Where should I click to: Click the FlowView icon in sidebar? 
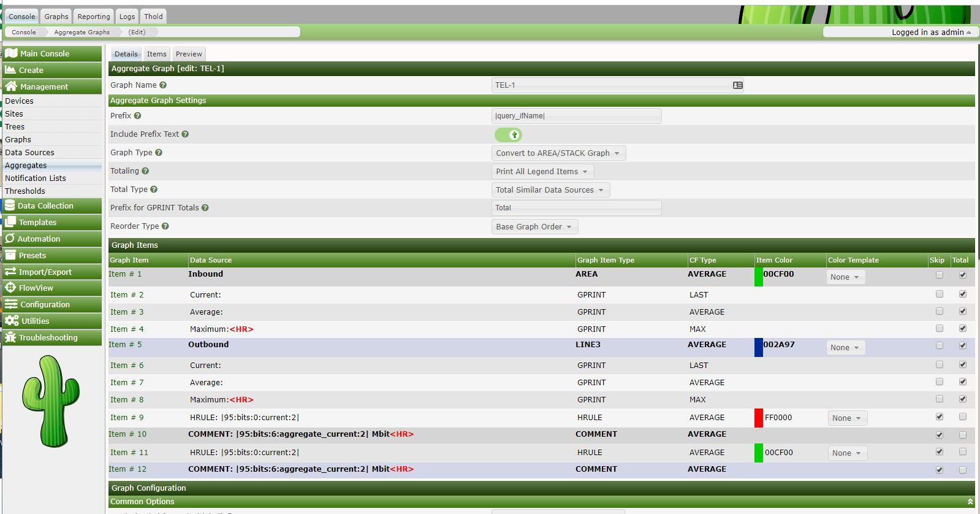coord(10,288)
